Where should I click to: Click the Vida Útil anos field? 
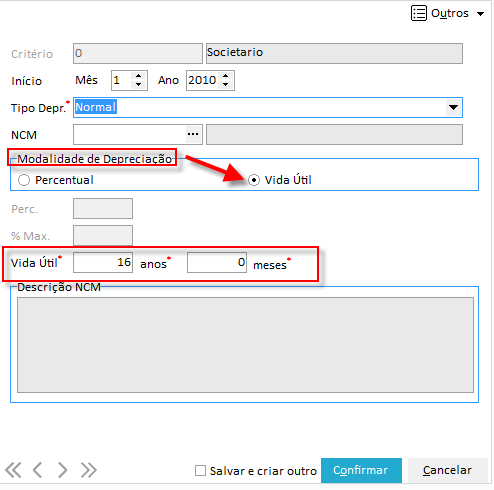[x=103, y=262]
